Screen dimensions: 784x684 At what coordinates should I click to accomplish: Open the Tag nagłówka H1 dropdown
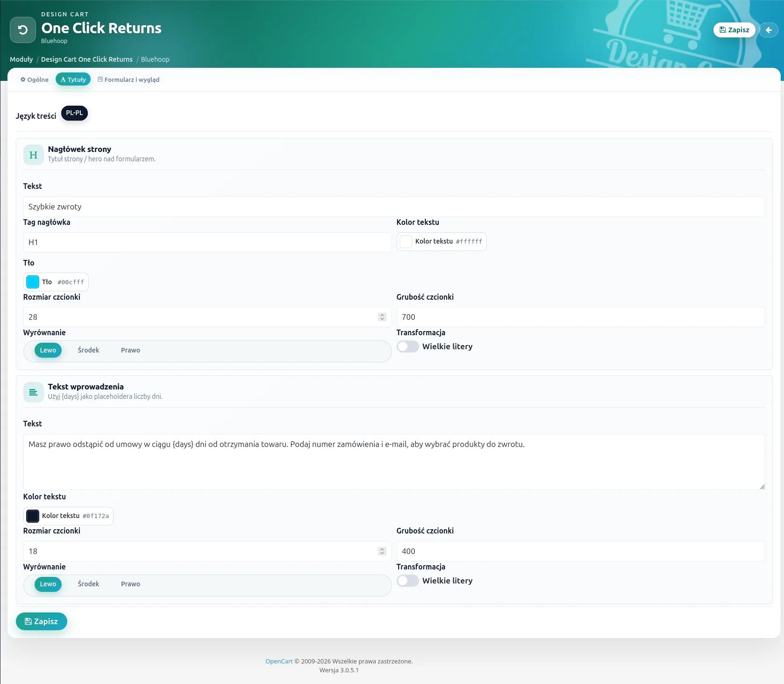pos(207,242)
